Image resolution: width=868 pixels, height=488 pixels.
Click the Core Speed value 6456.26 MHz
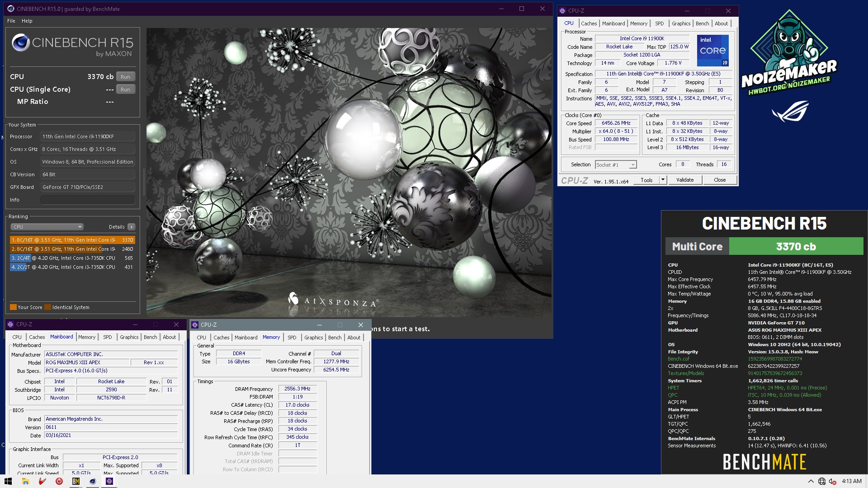[616, 123]
